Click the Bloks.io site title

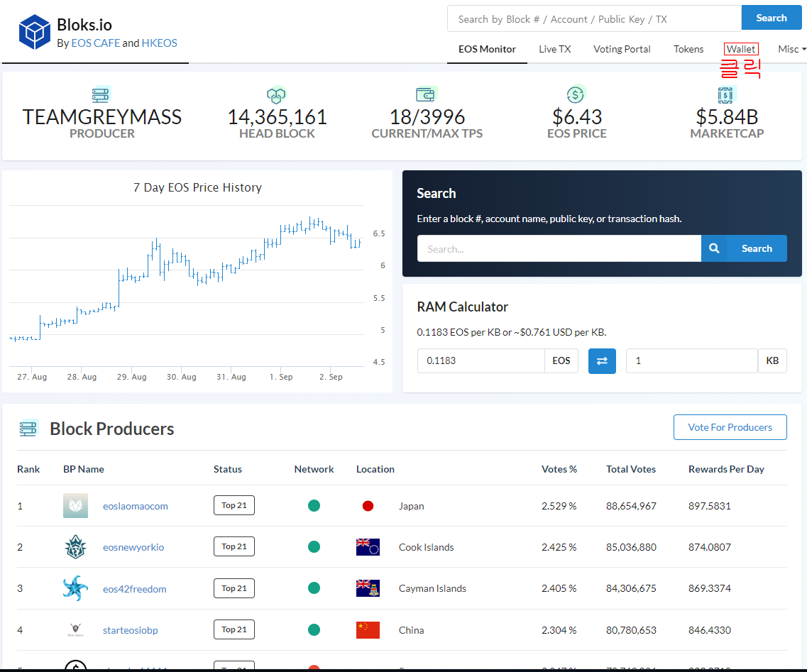tap(84, 25)
